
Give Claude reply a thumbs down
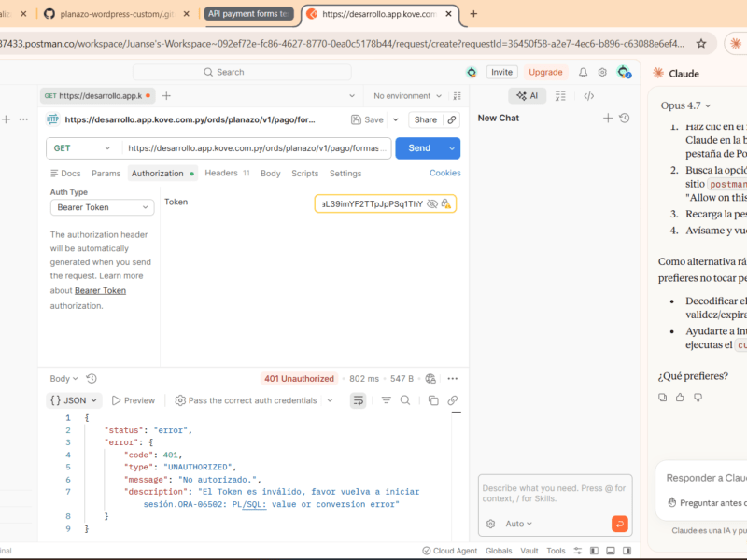[698, 398]
